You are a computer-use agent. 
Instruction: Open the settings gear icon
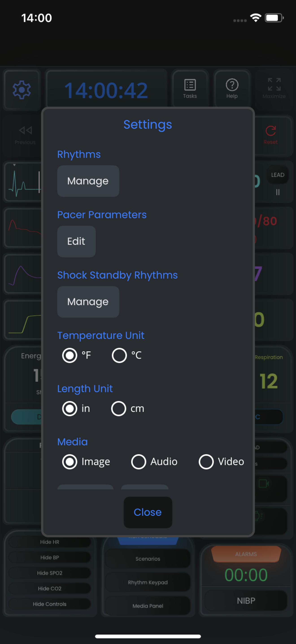(22, 90)
